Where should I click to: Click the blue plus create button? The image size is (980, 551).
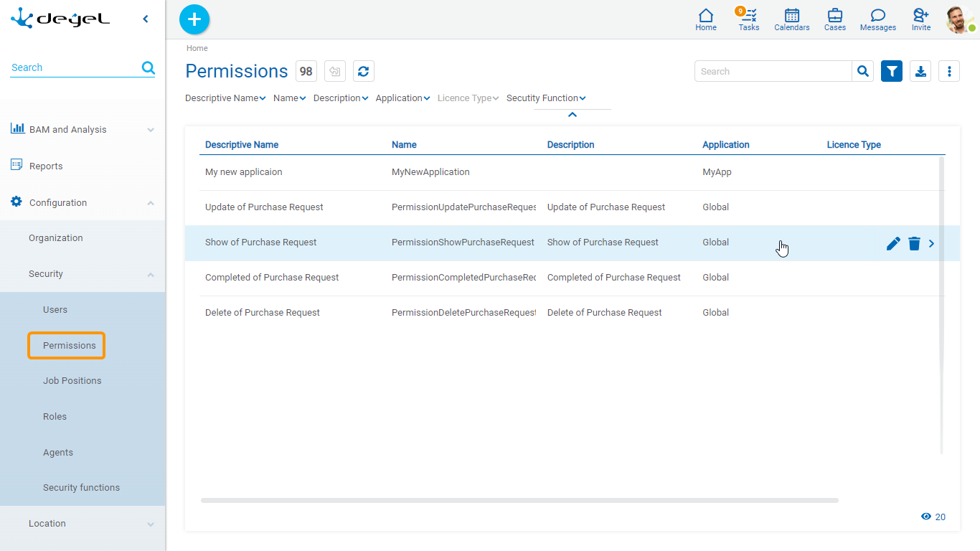[194, 19]
